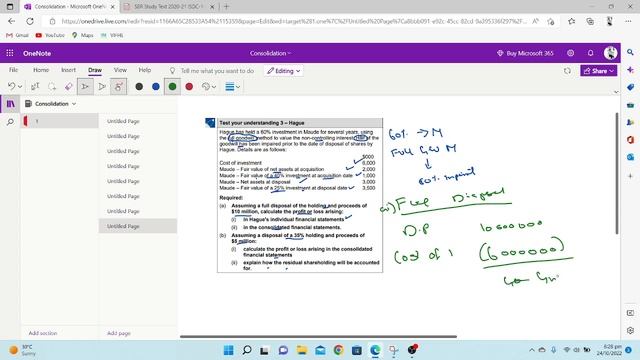The width and height of the screenshot is (640, 360).
Task: Open the YouTube bookmark
Action: pos(50,36)
